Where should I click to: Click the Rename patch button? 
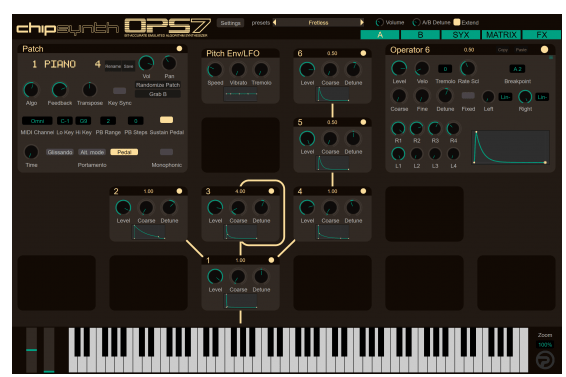(113, 66)
